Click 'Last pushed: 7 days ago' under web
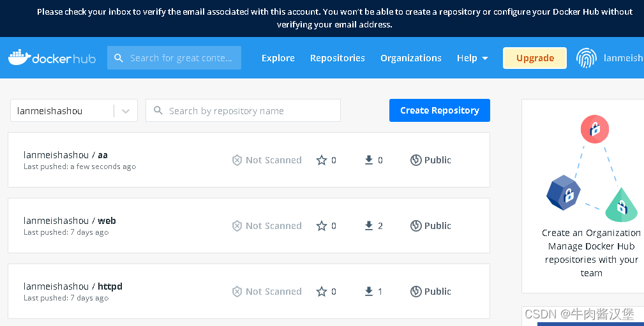Image resolution: width=644 pixels, height=326 pixels. 66,232
